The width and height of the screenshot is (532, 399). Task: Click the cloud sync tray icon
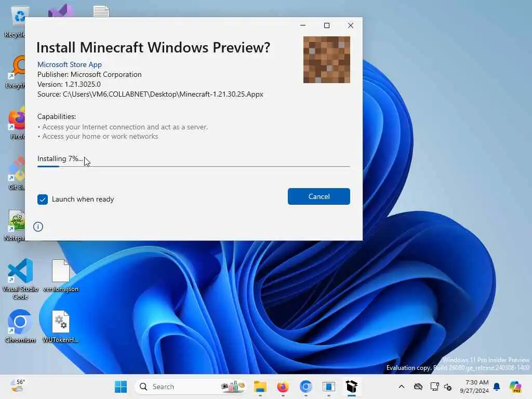(x=418, y=387)
